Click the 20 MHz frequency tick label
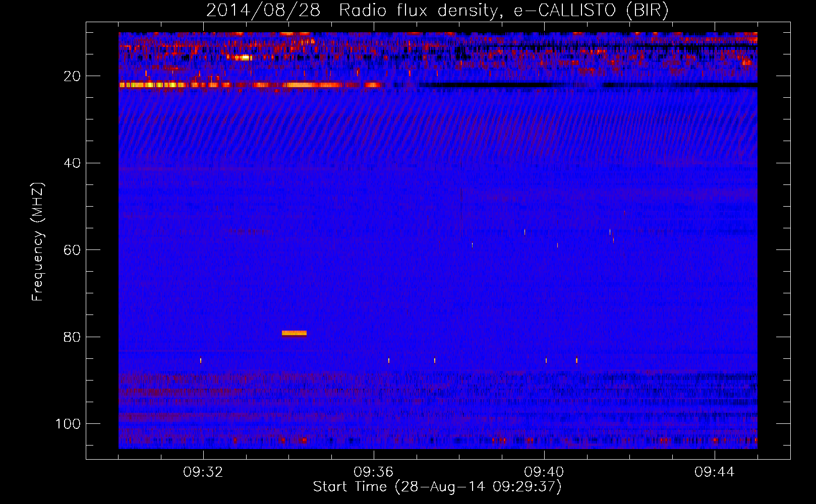The width and height of the screenshot is (816, 504). pos(72,76)
